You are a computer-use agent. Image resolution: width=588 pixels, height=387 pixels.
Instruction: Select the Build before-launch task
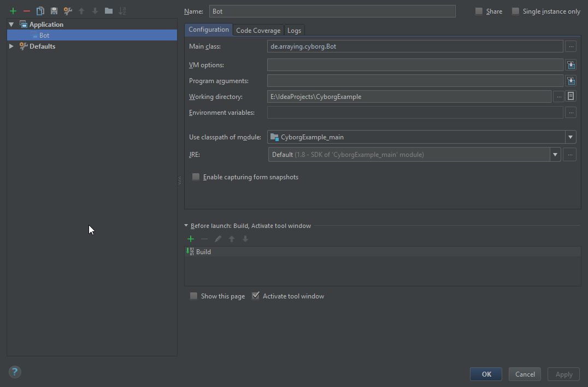coord(383,251)
